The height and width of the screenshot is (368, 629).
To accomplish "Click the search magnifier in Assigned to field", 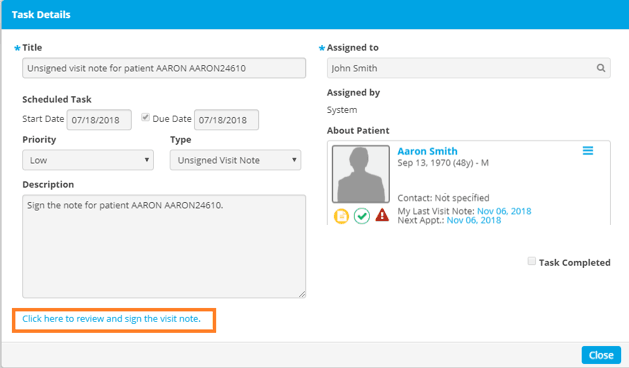I will [x=601, y=68].
